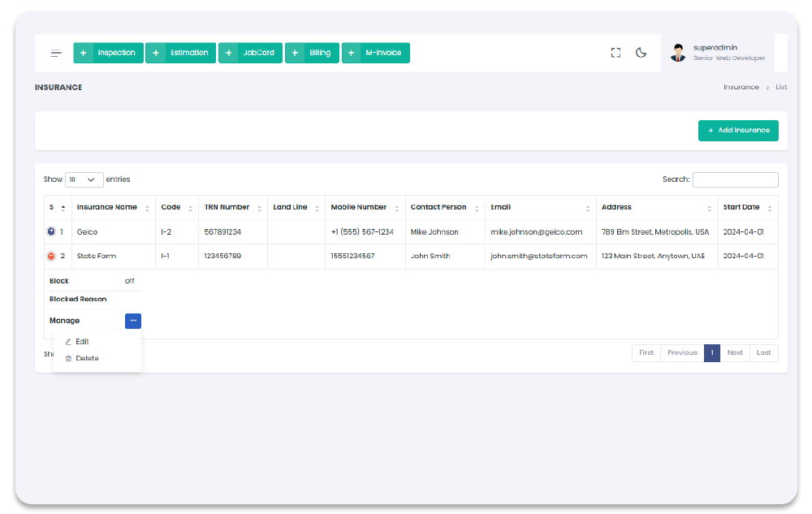This screenshot has height=514, width=812.
Task: Open the entries-per-page dropdown
Action: click(x=84, y=179)
